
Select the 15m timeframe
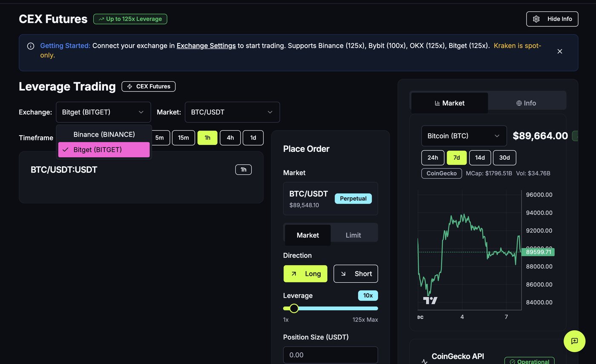pos(183,138)
